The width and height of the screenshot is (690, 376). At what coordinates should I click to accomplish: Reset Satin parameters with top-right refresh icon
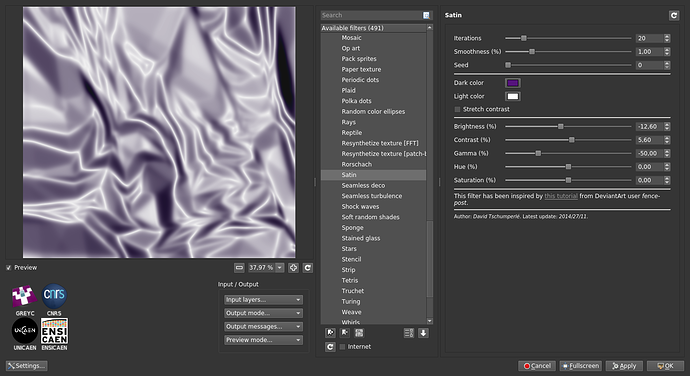[674, 15]
